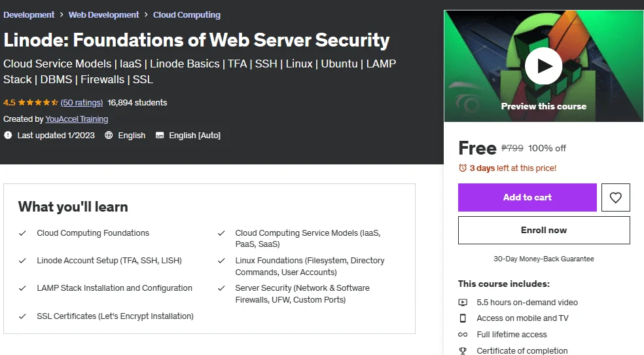Click the last updated badge icon

tap(8, 135)
